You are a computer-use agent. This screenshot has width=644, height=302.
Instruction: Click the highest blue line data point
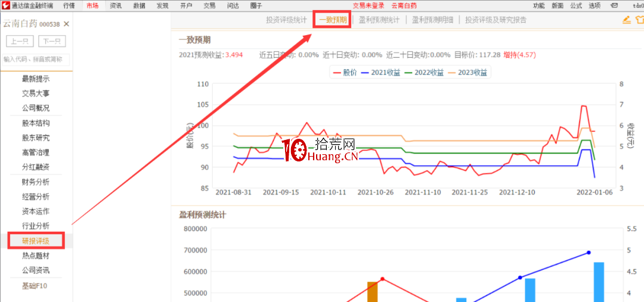click(x=589, y=253)
